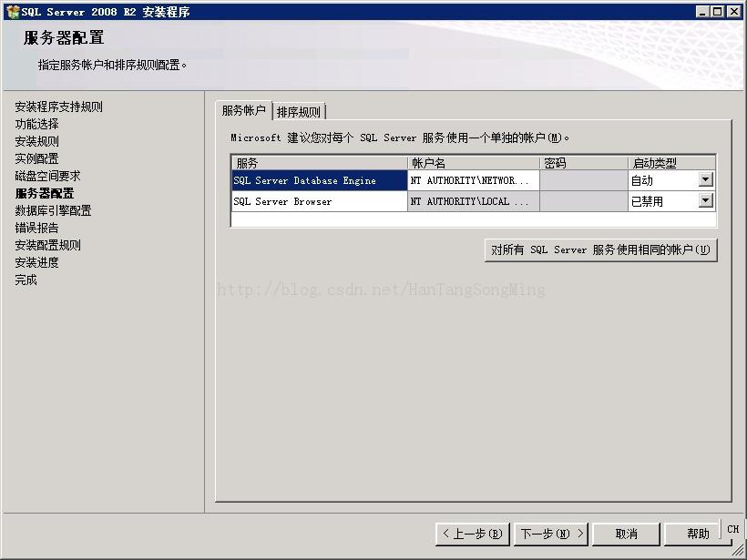Image resolution: width=747 pixels, height=560 pixels.
Task: Open startup type dropdown for SQL Server Browser
Action: coord(706,200)
